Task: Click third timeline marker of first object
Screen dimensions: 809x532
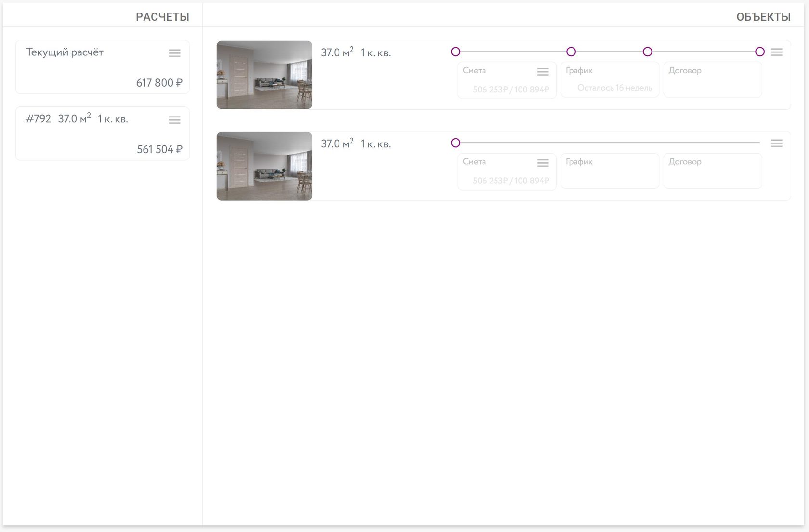Action: (x=648, y=52)
